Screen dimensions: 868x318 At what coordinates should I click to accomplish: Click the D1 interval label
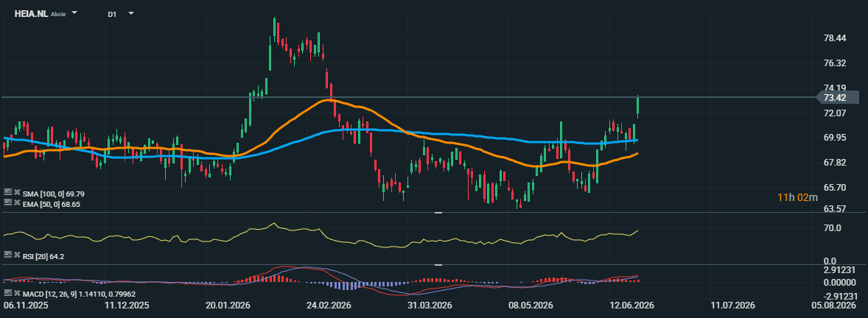click(112, 15)
